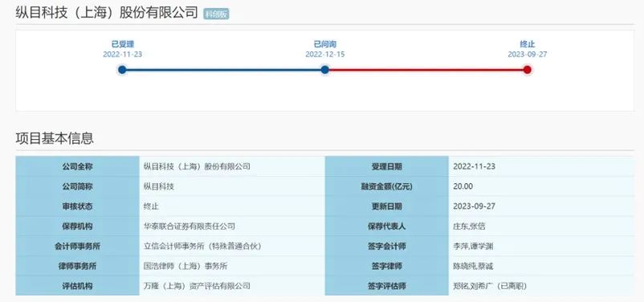Image resolution: width=644 pixels, height=302 pixels.
Task: Select the red 终止 timeline dot
Action: point(528,70)
